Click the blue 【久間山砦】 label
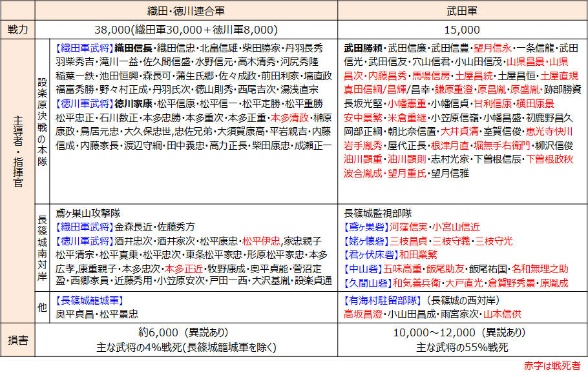This screenshot has width=588, height=377. click(x=366, y=282)
